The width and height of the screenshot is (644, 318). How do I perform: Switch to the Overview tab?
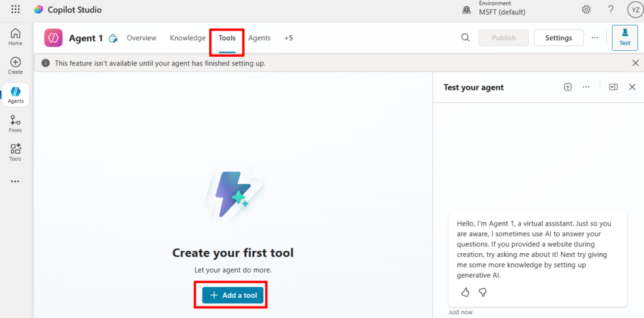tap(142, 38)
